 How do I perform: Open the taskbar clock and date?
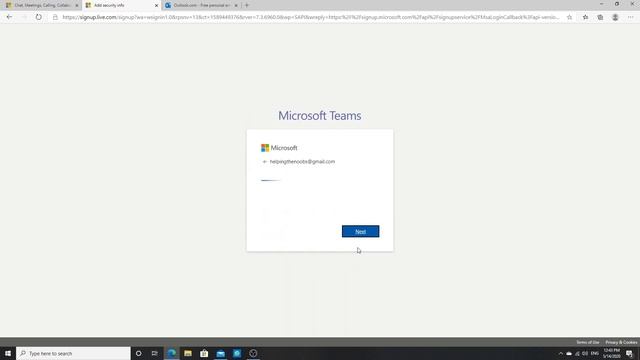coord(611,353)
